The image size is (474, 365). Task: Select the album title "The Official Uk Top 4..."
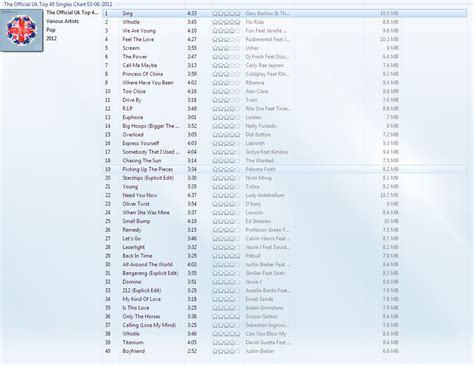coord(72,12)
